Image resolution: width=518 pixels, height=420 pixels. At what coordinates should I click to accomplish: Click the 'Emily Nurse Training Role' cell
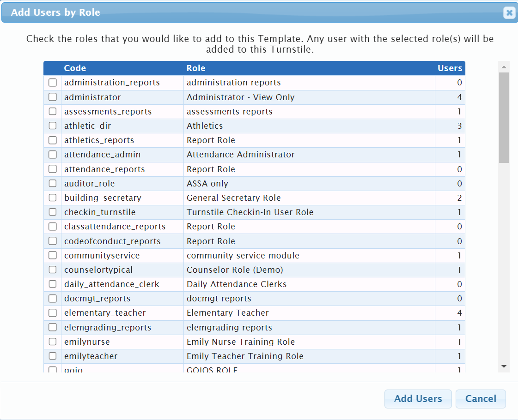coord(309,342)
